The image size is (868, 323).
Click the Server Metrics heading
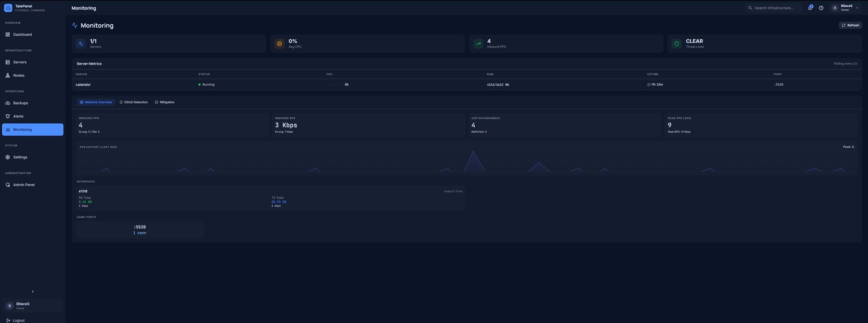click(x=89, y=64)
